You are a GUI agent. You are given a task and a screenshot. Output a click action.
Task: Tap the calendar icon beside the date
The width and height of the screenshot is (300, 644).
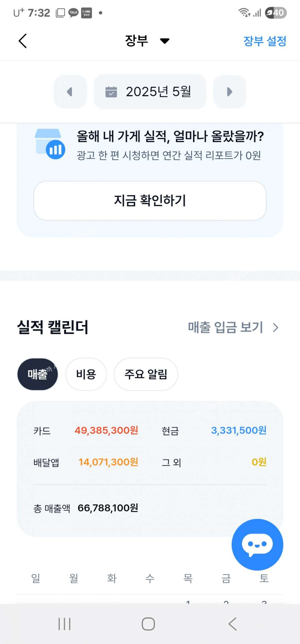coord(111,92)
